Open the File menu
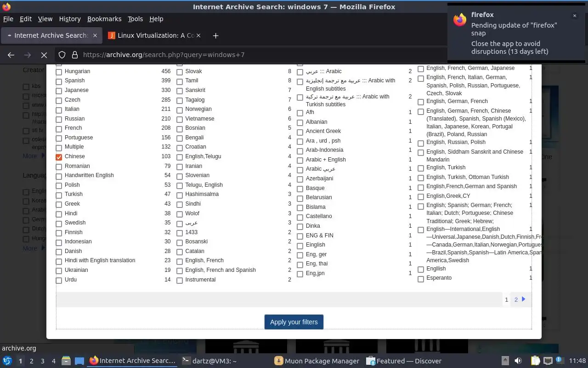 coord(8,19)
